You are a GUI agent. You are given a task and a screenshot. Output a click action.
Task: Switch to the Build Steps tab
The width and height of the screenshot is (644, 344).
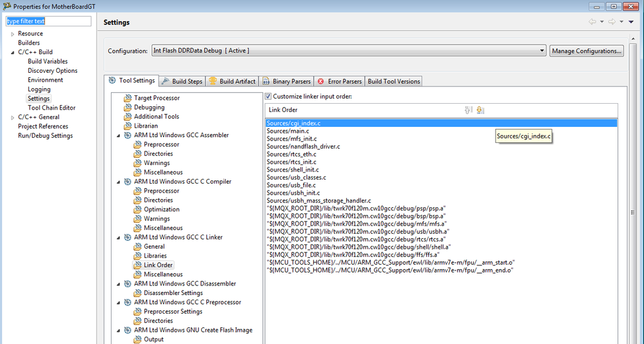coord(182,81)
